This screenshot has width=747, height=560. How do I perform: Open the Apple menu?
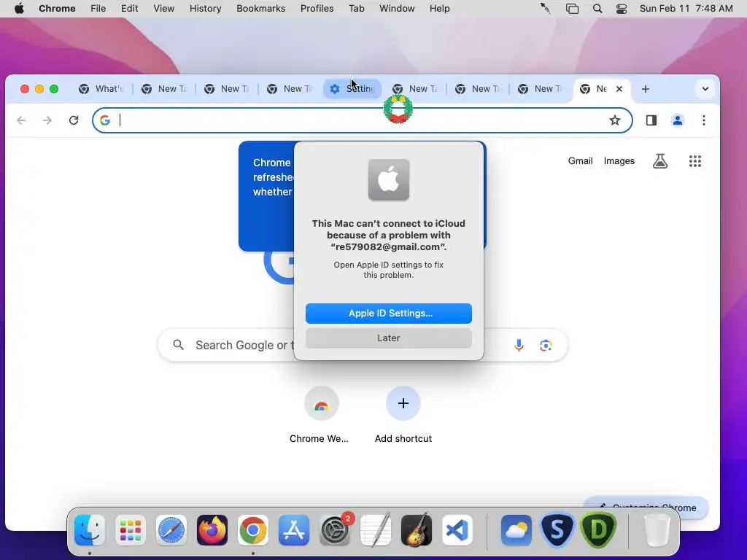19,9
